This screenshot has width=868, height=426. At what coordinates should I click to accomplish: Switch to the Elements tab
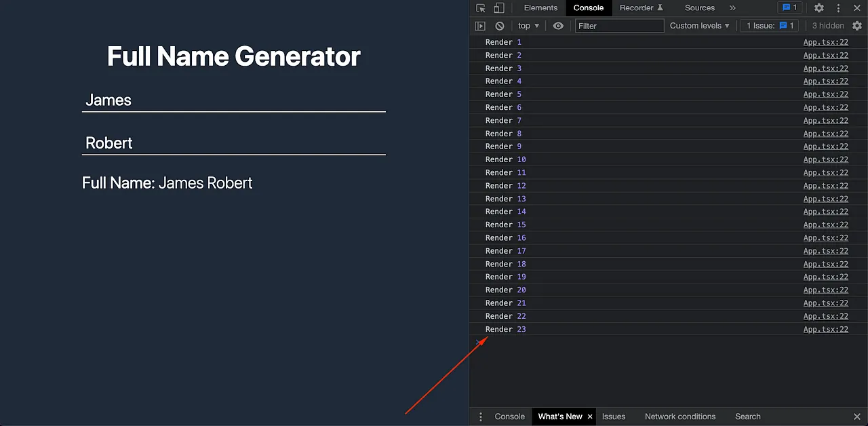coord(540,7)
